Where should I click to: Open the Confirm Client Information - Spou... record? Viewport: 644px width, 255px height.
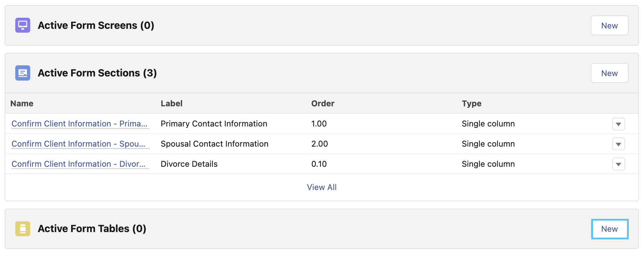[x=78, y=144]
